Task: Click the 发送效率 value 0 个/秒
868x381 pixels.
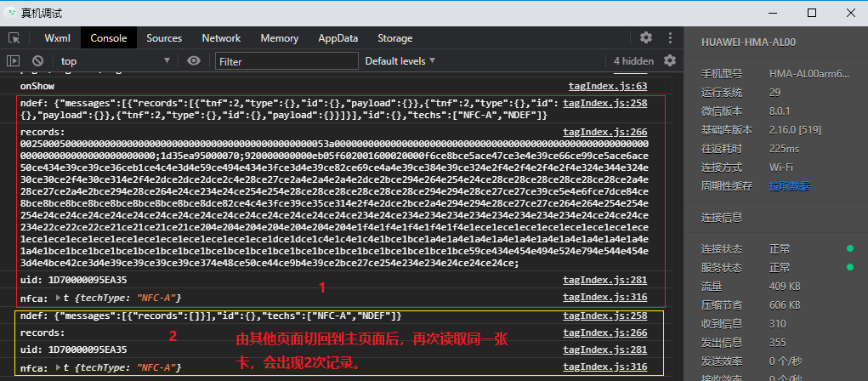Action: [786, 361]
